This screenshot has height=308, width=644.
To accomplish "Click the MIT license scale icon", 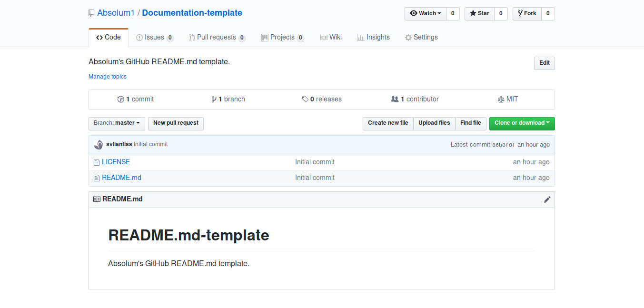I will (501, 99).
